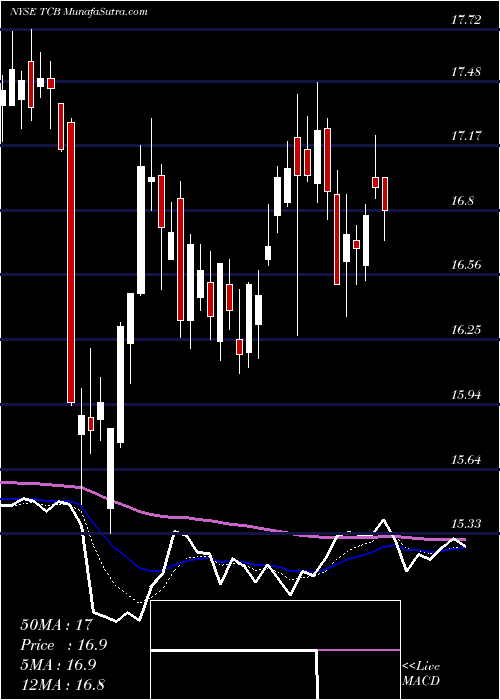Image resolution: width=500 pixels, height=700 pixels.
Task: Click the 50MA : 17 legend text
Action: (57, 625)
